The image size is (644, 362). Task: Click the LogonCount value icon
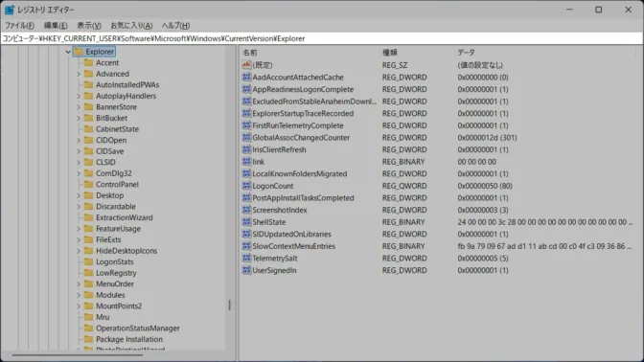click(246, 186)
